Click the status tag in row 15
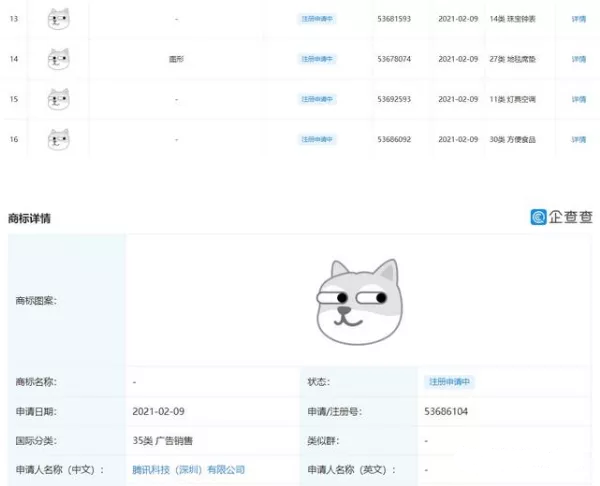Screen dimensions: 600x486 pyautogui.click(x=317, y=99)
